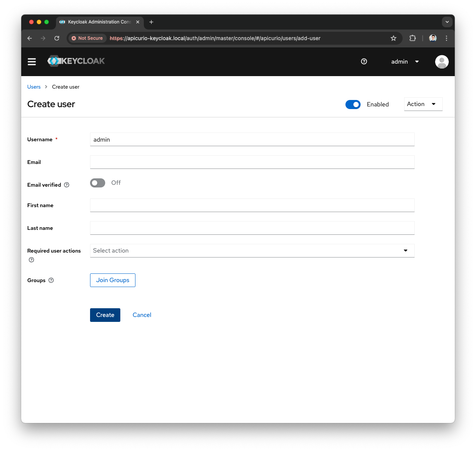Expand the Required user actions select
This screenshot has width=476, height=451.
(x=405, y=250)
